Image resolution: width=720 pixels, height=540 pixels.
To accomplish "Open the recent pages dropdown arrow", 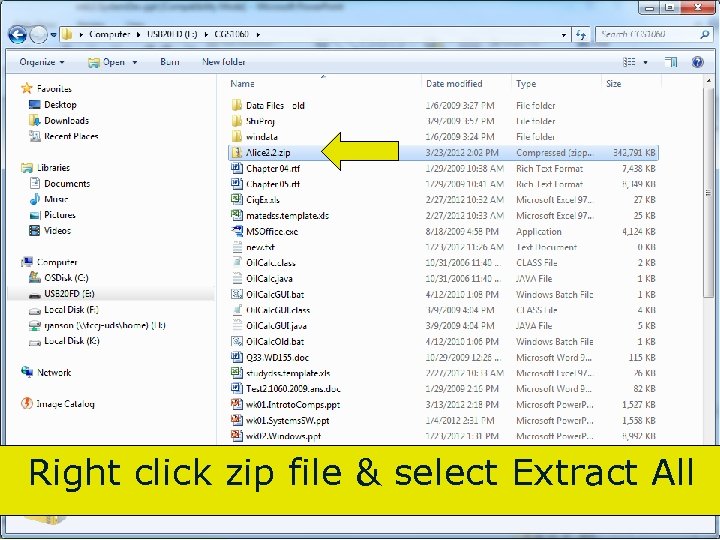I will click(53, 35).
